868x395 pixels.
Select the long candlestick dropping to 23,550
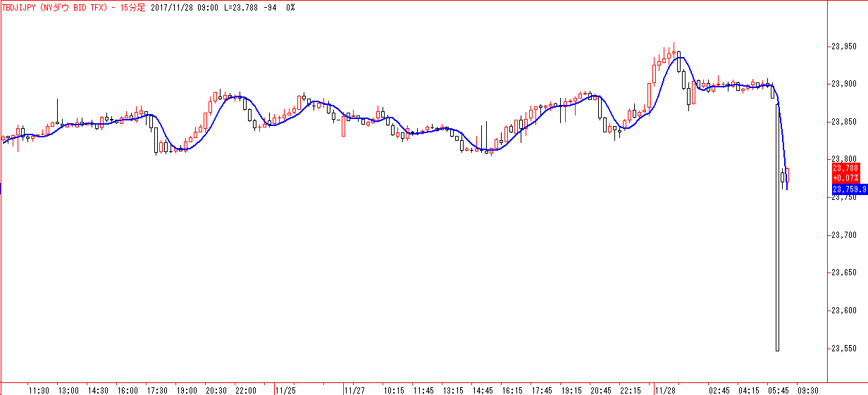(778, 227)
